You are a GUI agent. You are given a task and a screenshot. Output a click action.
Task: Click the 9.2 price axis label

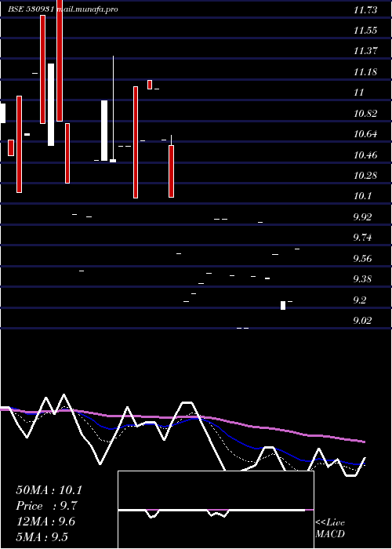pos(360,300)
